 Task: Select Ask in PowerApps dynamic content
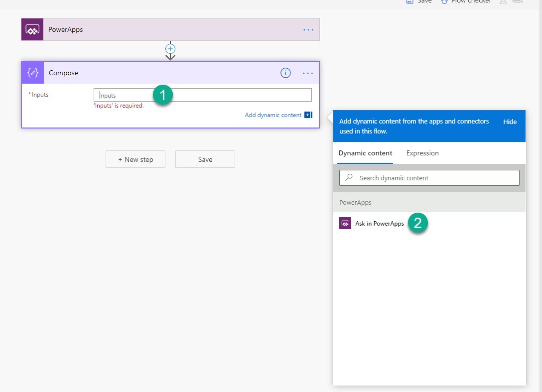click(x=379, y=224)
